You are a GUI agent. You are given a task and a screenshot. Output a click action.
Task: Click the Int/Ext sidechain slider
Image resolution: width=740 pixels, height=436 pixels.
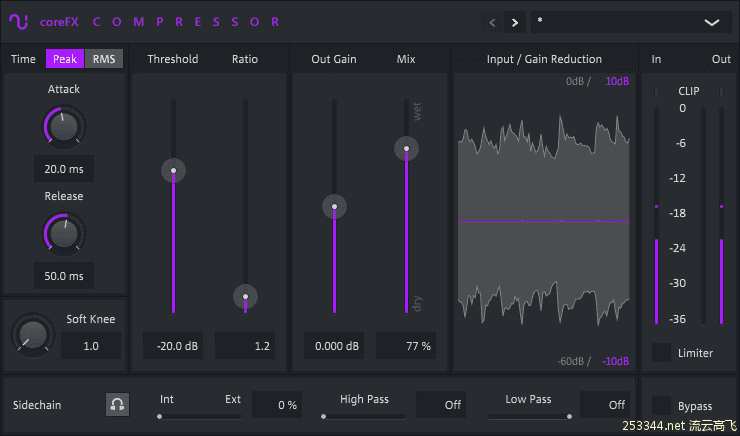click(x=200, y=417)
